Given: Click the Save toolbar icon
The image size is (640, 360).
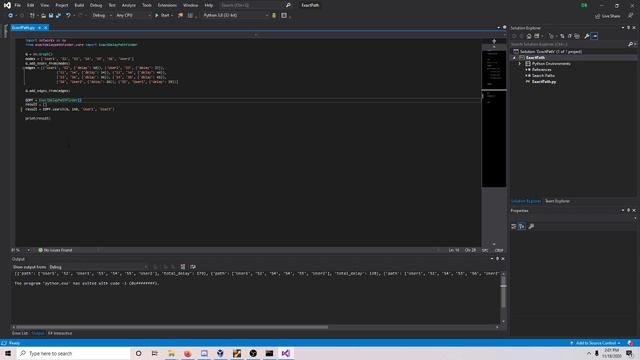Looking at the screenshot, I should (x=51, y=16).
